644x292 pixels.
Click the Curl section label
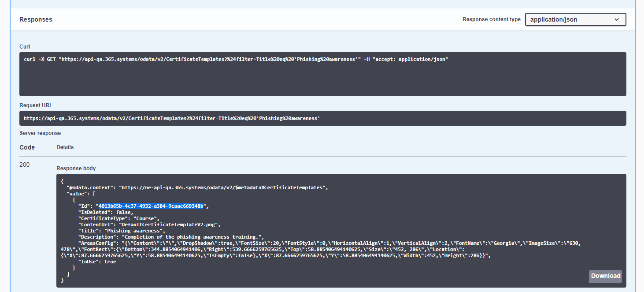pos(24,46)
